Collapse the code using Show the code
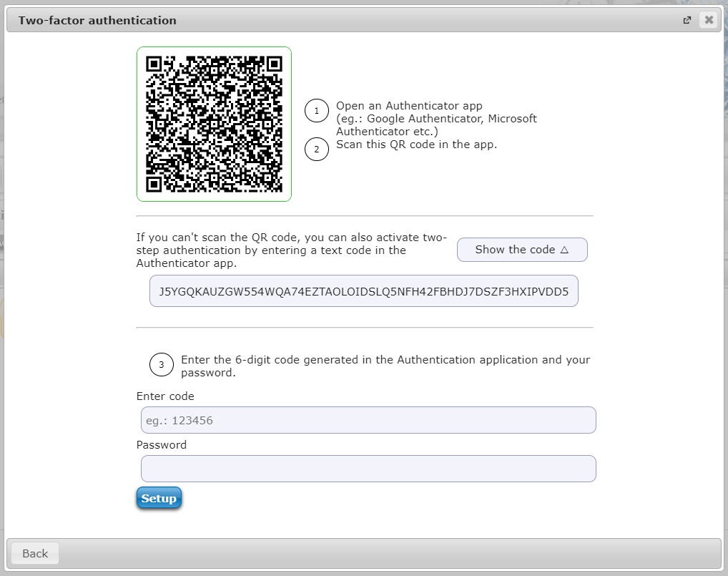Screen dimensions: 728x576 click(522, 250)
